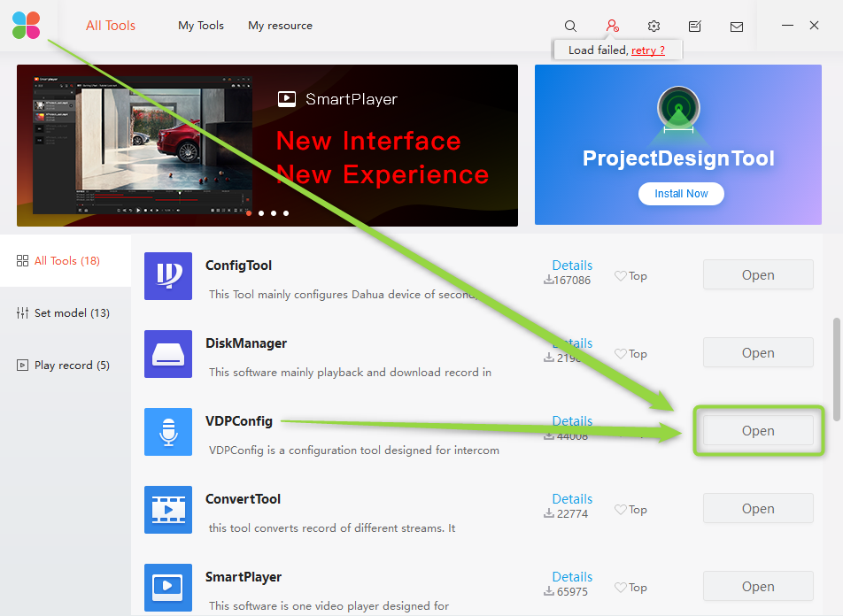Click the VDPConfig microphone icon

(x=168, y=432)
